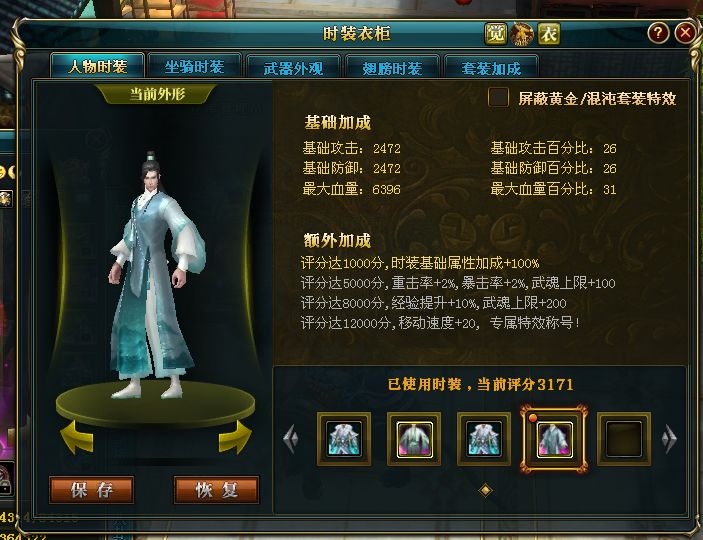Rotate character right with yellow arrow

(235, 438)
